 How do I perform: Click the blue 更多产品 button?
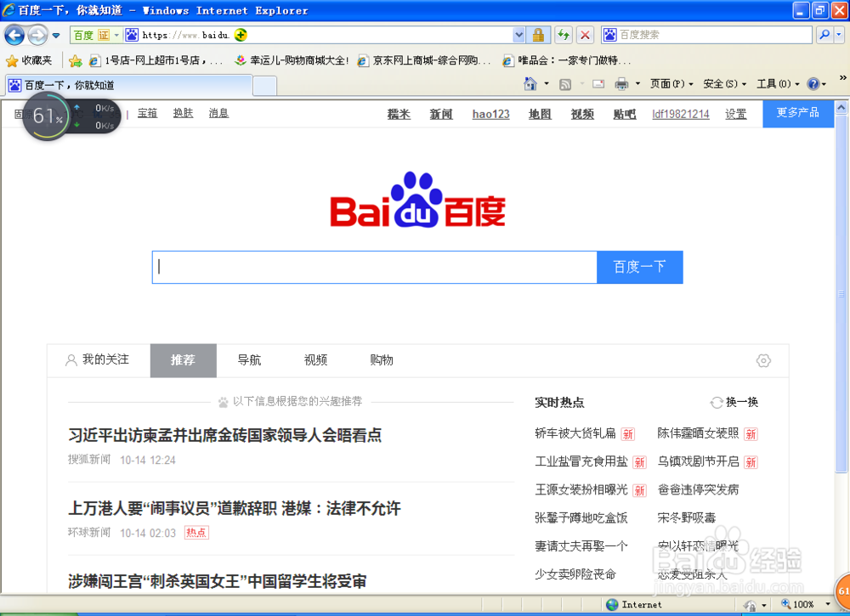[x=798, y=113]
